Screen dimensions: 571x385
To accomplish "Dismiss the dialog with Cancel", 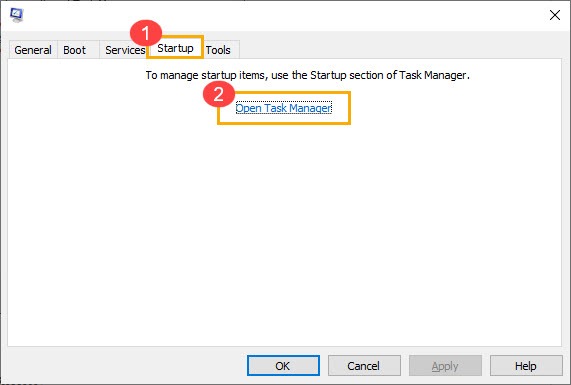I will [x=364, y=366].
